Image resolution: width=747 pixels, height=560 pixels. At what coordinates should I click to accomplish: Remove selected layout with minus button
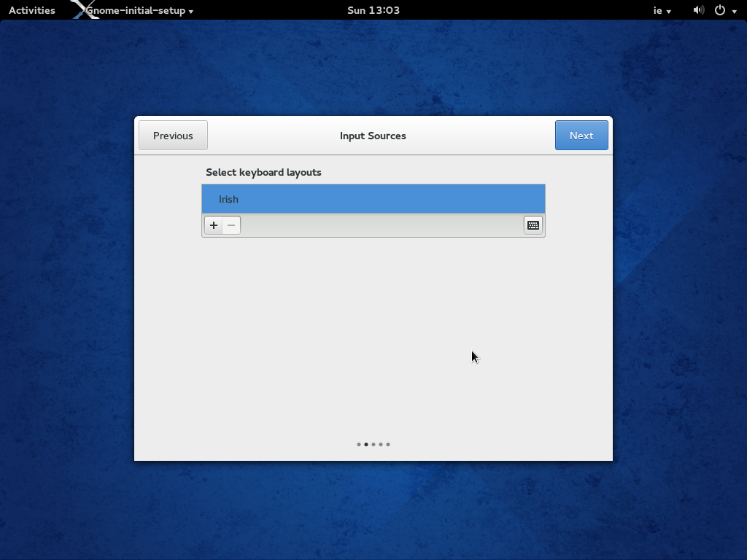231,225
